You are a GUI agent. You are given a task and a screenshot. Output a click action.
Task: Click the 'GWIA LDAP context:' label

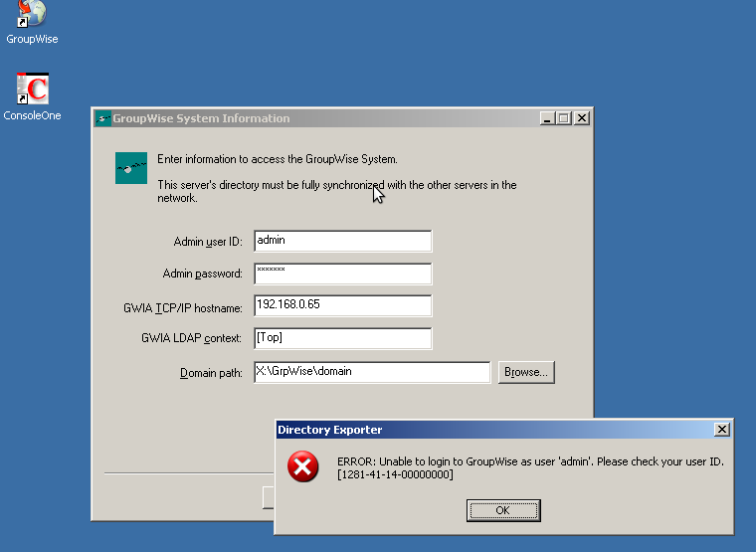point(191,338)
